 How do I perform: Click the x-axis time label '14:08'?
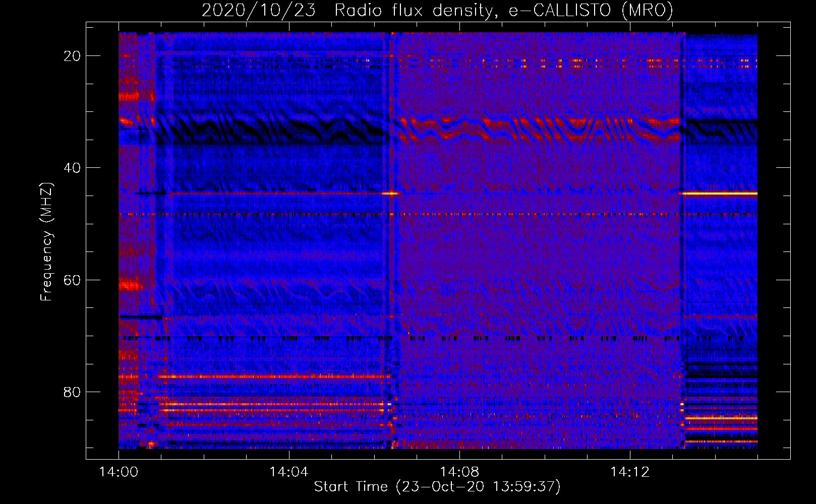tap(459, 472)
